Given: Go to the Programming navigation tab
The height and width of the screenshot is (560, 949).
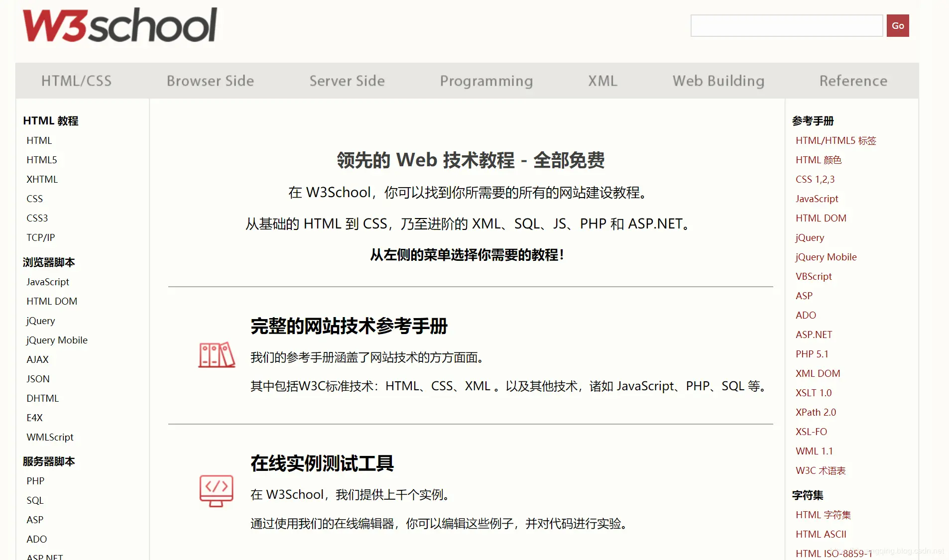Looking at the screenshot, I should click(486, 81).
